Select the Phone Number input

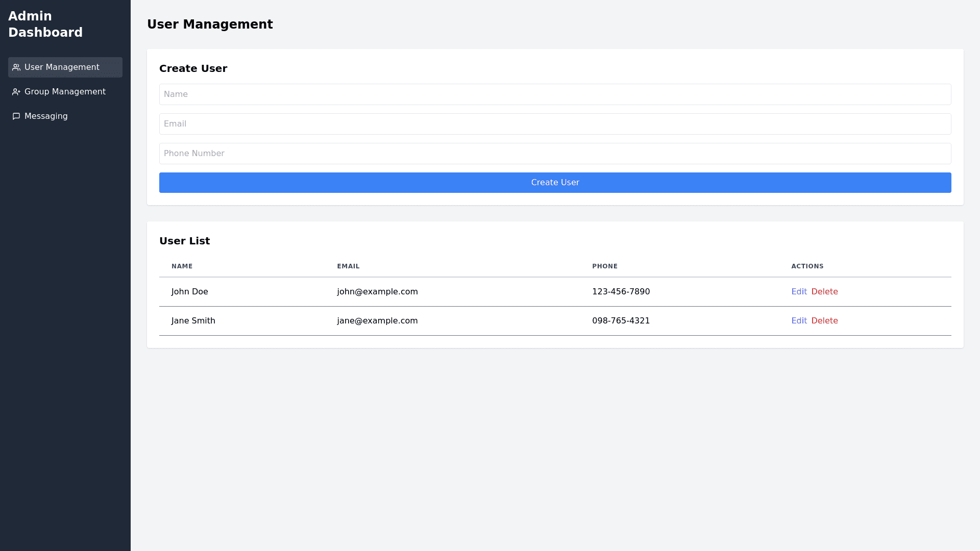tap(555, 154)
